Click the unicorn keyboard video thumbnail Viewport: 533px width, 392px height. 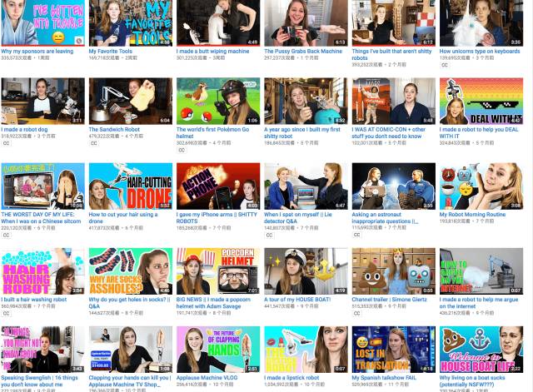pyautogui.click(x=481, y=23)
